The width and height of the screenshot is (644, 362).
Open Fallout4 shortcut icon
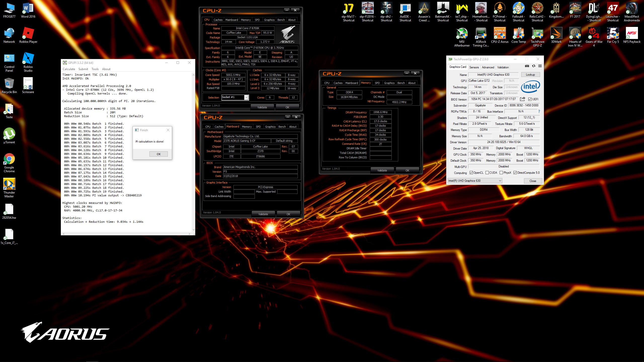point(518,12)
